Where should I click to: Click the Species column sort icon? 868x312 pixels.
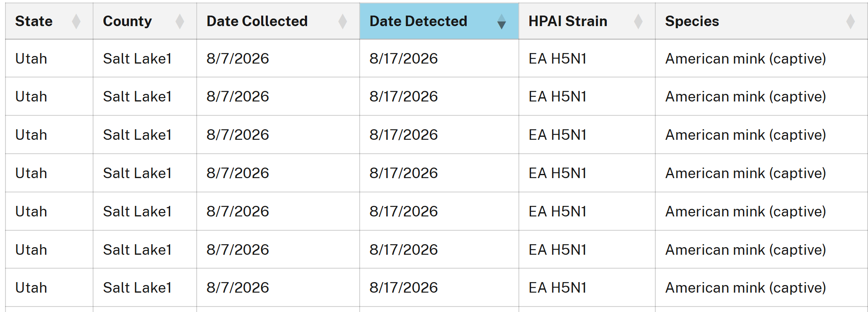pos(851,21)
